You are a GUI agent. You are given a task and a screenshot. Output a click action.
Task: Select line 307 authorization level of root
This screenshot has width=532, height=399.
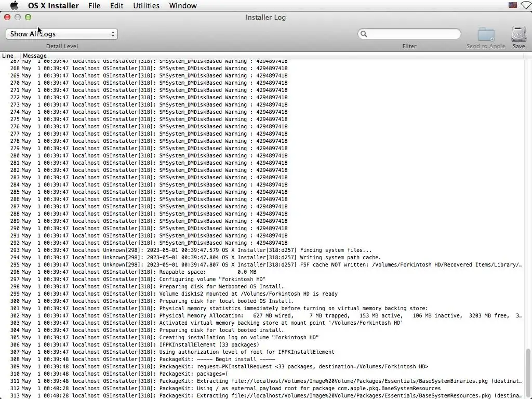262,352
